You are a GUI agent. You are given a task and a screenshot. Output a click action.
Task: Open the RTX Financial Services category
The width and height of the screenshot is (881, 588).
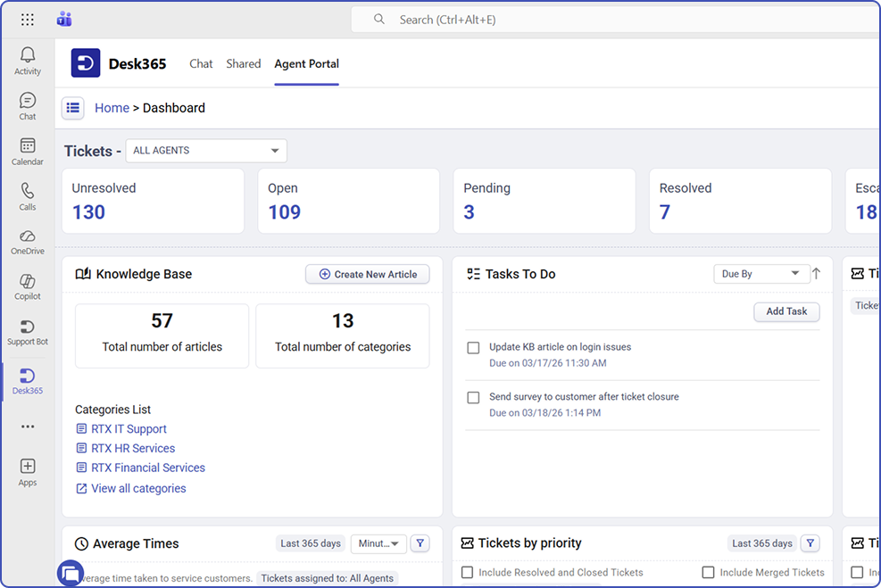tap(148, 468)
